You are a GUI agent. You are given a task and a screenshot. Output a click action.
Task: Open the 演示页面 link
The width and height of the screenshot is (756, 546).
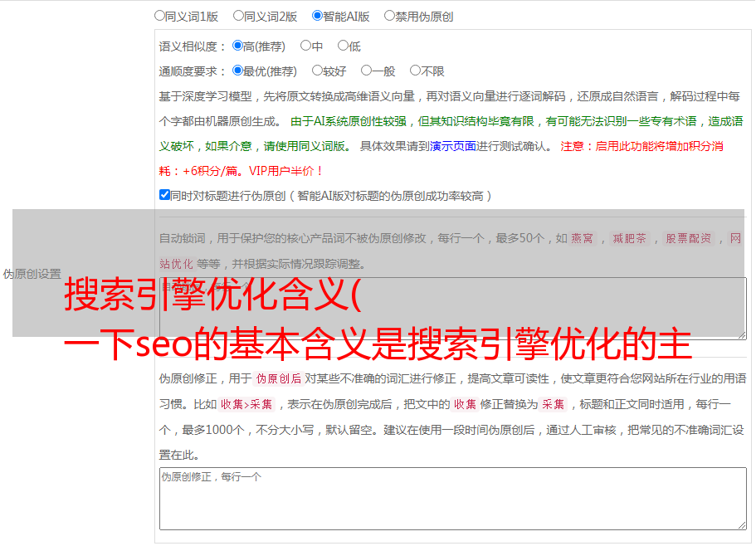[453, 146]
